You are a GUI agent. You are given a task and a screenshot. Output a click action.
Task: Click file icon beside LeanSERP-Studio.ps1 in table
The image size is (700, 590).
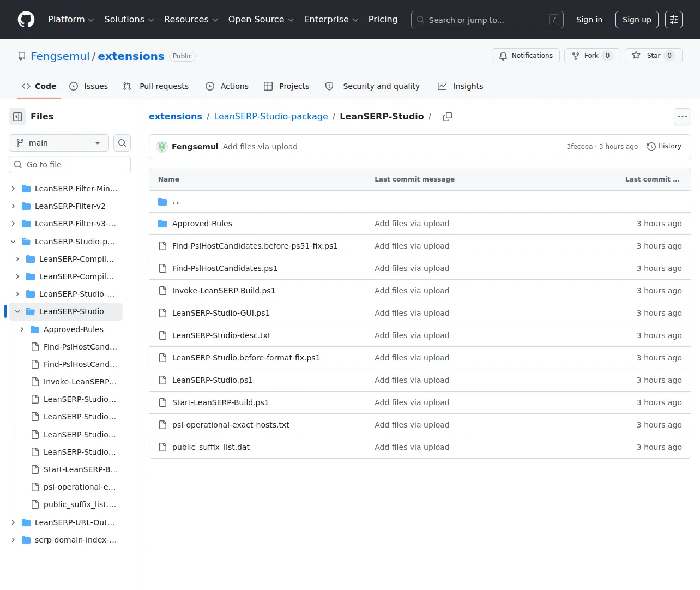coord(162,380)
